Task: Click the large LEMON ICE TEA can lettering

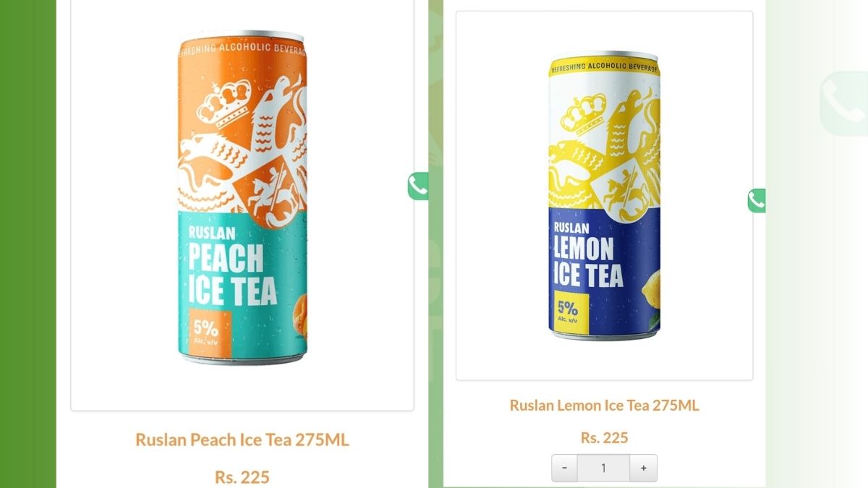Action: point(587,262)
